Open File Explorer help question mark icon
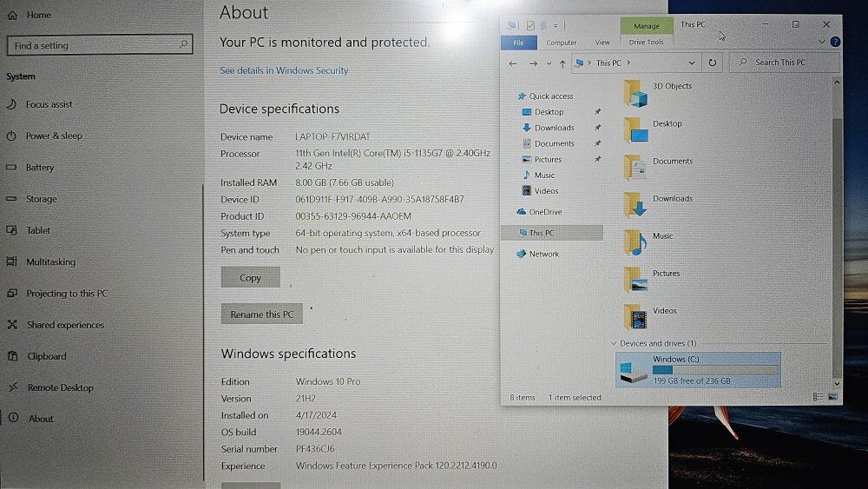 pos(835,42)
